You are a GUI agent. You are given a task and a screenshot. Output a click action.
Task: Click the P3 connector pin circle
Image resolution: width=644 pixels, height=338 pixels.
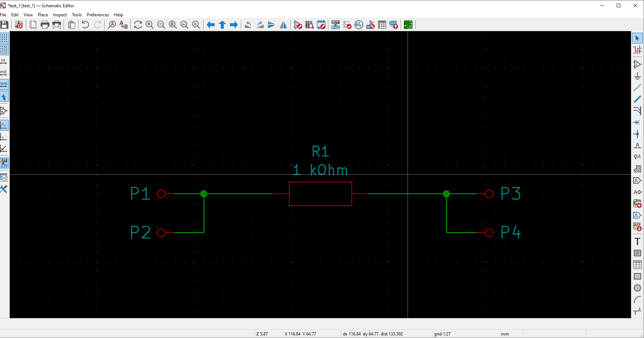[x=489, y=194]
